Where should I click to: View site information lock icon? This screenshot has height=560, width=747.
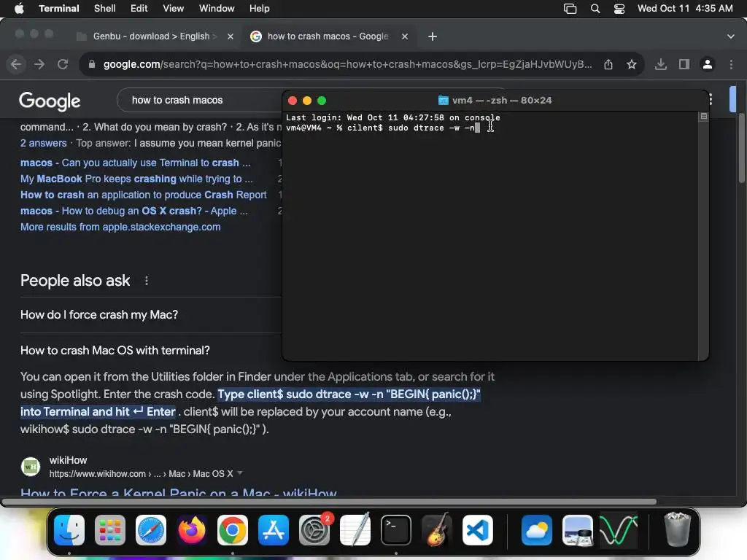[92, 64]
